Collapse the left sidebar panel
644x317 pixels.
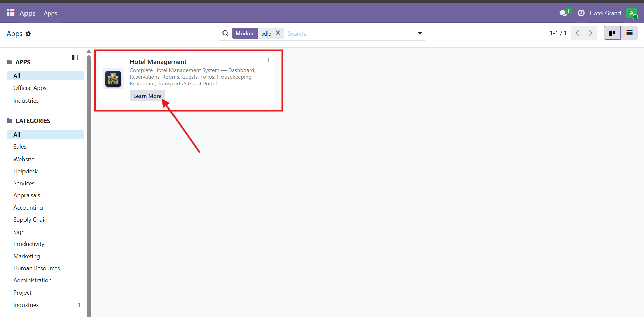[75, 57]
